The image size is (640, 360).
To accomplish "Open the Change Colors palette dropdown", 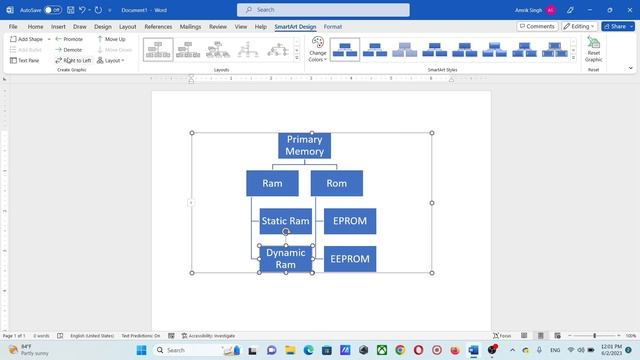I will coord(318,49).
